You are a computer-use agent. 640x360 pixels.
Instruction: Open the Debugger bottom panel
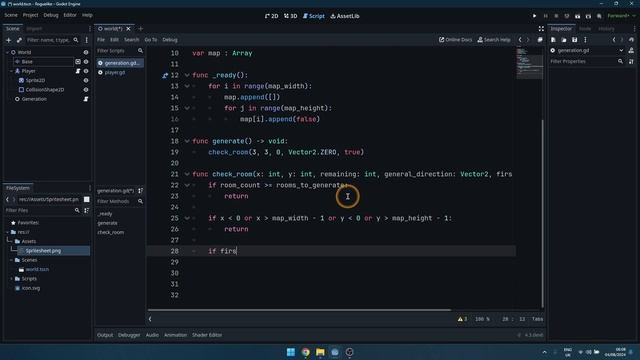pos(129,335)
